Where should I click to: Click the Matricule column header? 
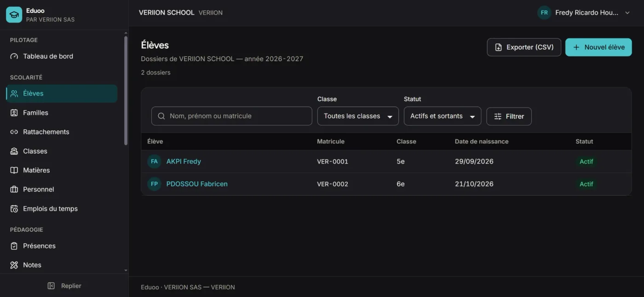[331, 142]
